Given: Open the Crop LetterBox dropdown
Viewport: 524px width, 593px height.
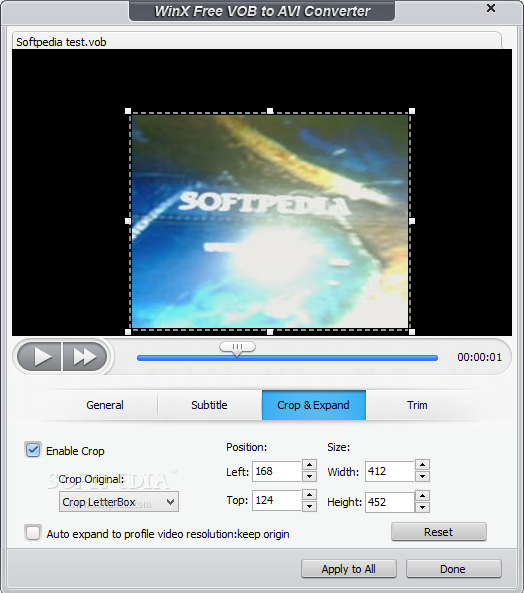Looking at the screenshot, I should point(119,502).
